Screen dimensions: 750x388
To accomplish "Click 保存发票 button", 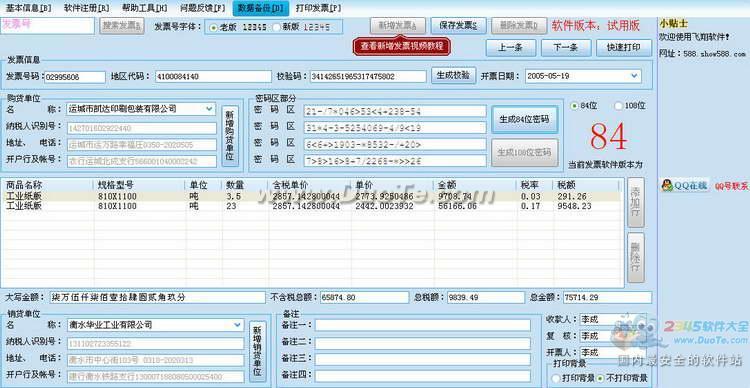I will pyautogui.click(x=458, y=26).
